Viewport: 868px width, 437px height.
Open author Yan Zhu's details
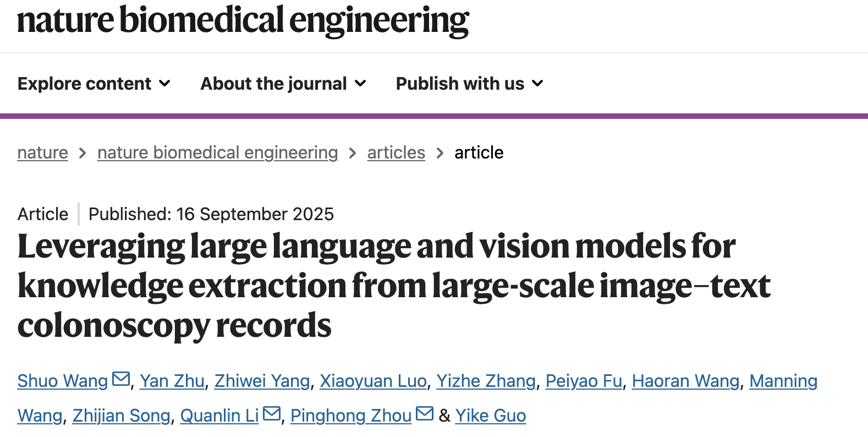tap(172, 381)
